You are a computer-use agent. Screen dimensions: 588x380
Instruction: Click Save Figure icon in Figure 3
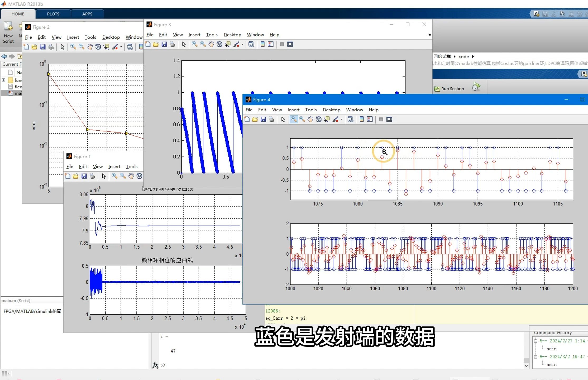coord(164,44)
